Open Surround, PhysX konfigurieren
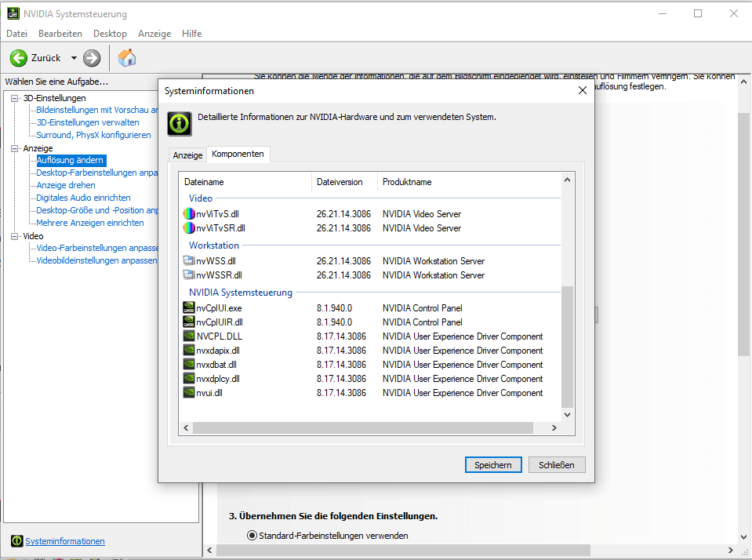The width and height of the screenshot is (752, 560). click(93, 135)
